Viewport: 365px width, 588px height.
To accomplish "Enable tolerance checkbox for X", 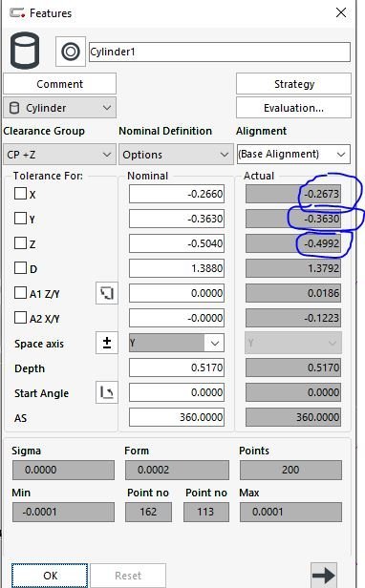I will 20,194.
